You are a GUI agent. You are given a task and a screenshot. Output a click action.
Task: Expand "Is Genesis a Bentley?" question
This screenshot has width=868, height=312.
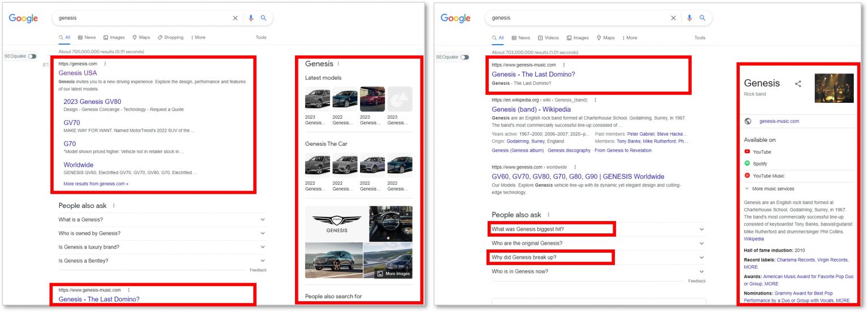click(x=162, y=261)
